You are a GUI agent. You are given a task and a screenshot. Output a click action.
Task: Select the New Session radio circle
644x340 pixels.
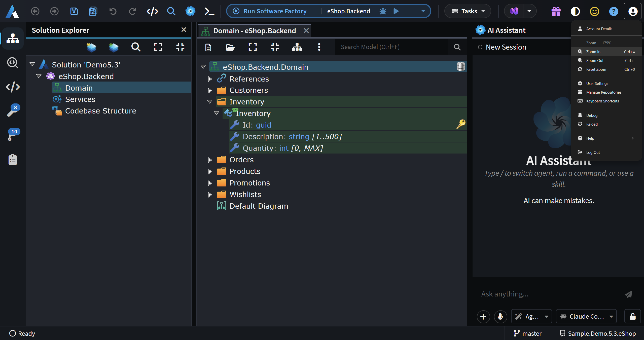480,47
